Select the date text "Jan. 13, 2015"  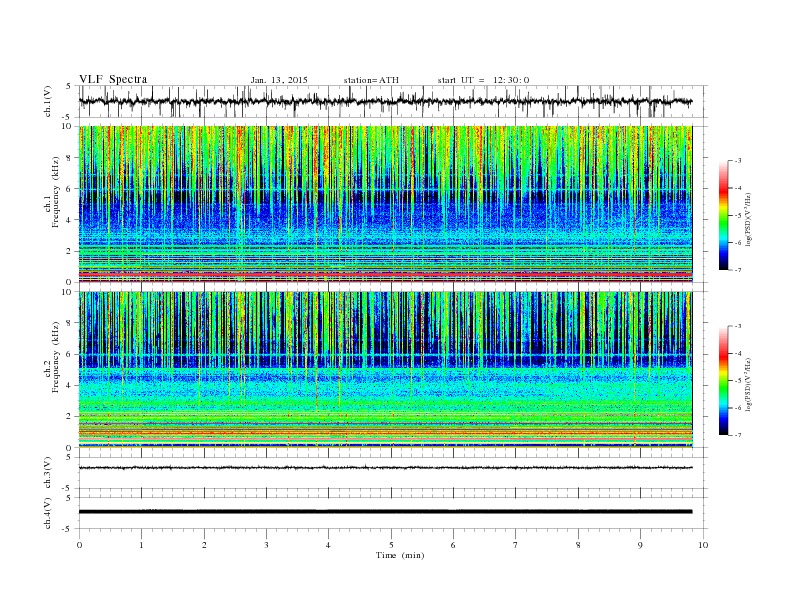click(x=279, y=80)
